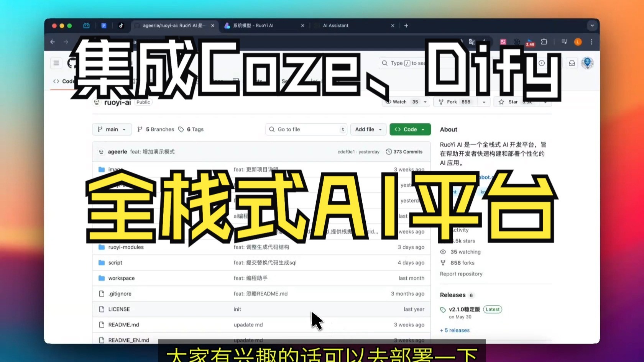Open the LICENSE file
Viewport: 644px width, 362px height.
[119, 309]
